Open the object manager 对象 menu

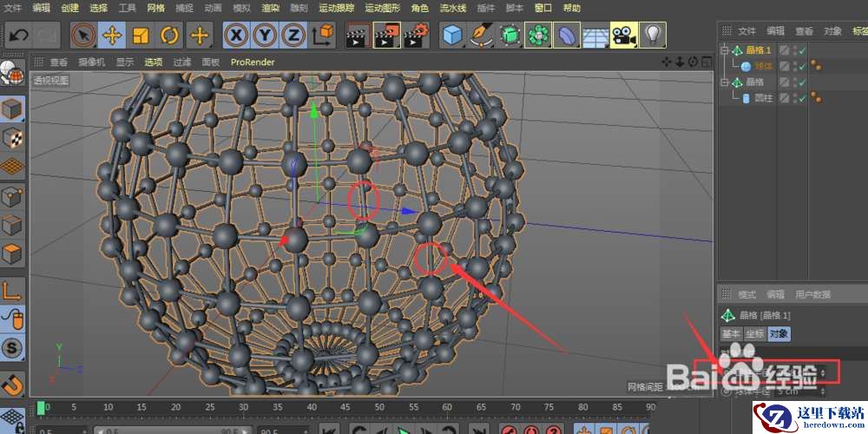[832, 31]
